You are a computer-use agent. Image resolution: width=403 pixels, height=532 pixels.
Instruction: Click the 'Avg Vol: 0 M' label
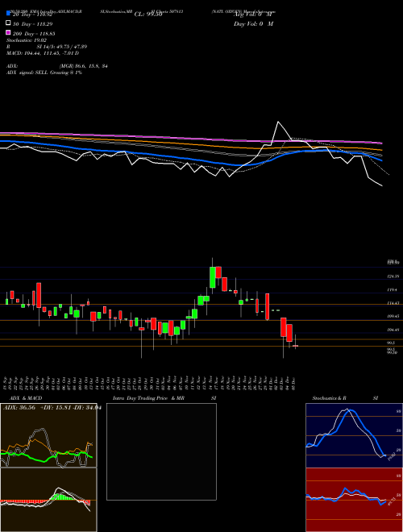tap(253, 15)
